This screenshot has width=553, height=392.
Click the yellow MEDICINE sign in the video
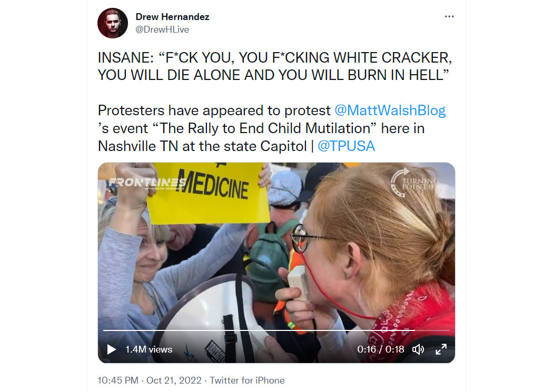(208, 193)
